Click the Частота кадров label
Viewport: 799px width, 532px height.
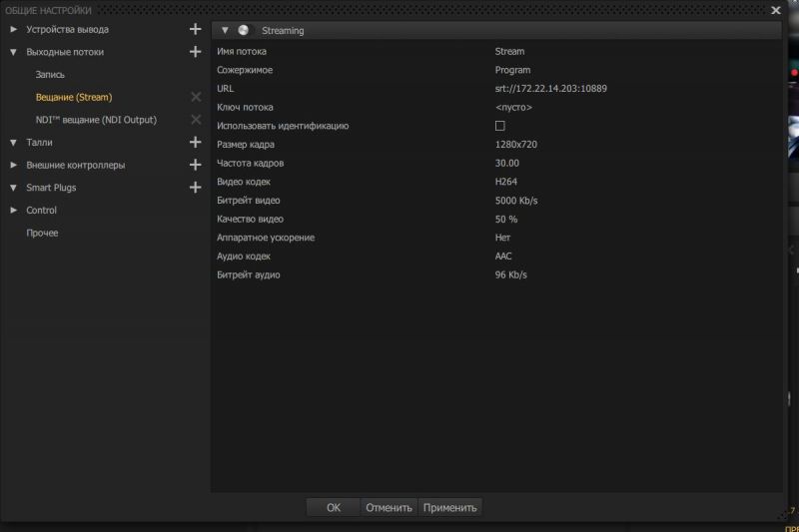point(251,163)
